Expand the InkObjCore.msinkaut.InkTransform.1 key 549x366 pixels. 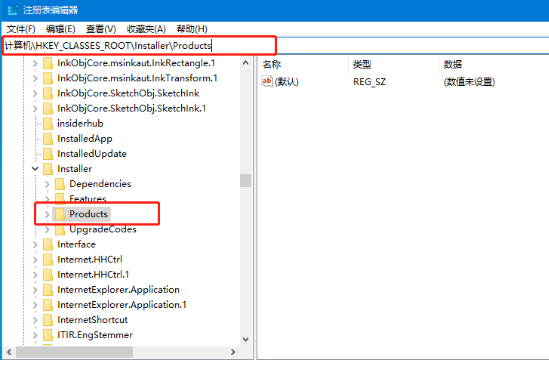pyautogui.click(x=35, y=78)
